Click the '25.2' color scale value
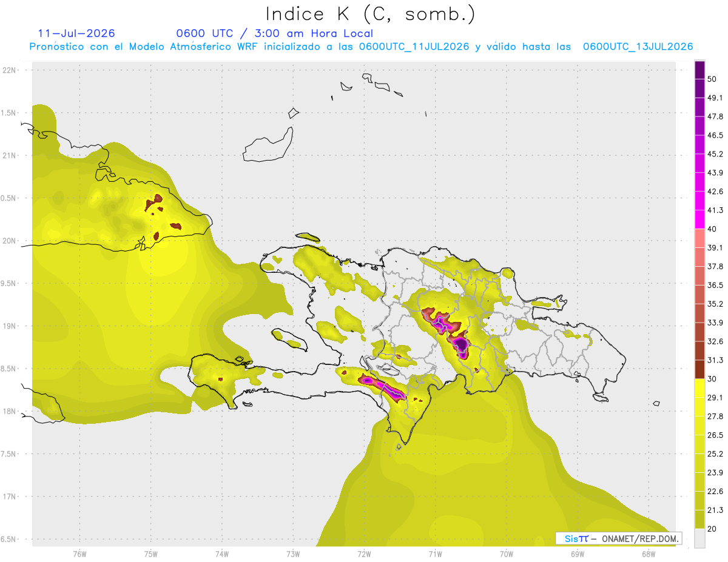 [715, 454]
